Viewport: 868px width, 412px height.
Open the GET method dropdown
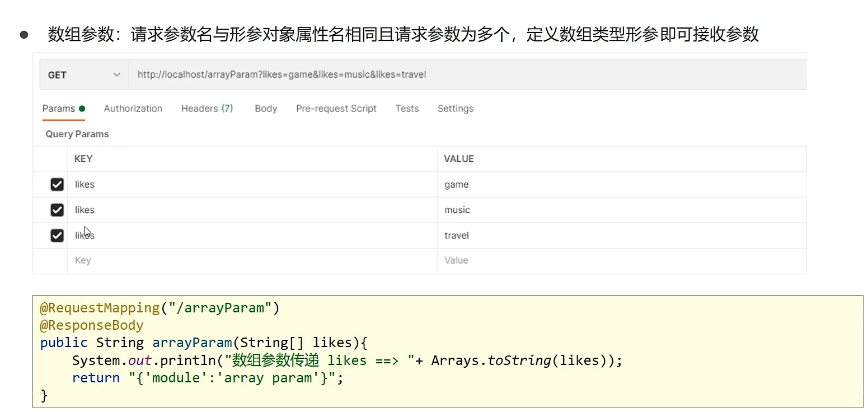84,75
